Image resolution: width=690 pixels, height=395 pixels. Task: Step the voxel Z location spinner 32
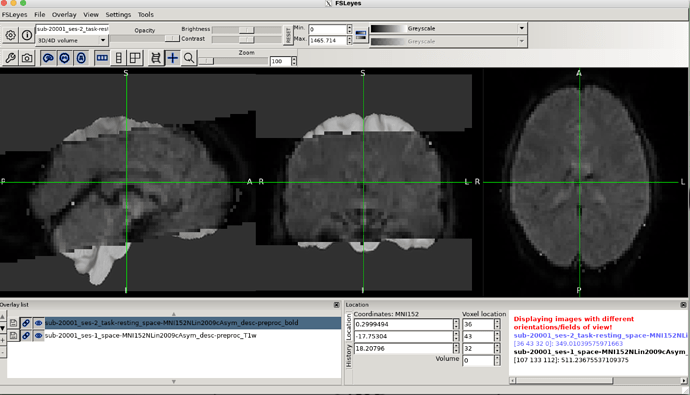click(x=497, y=348)
